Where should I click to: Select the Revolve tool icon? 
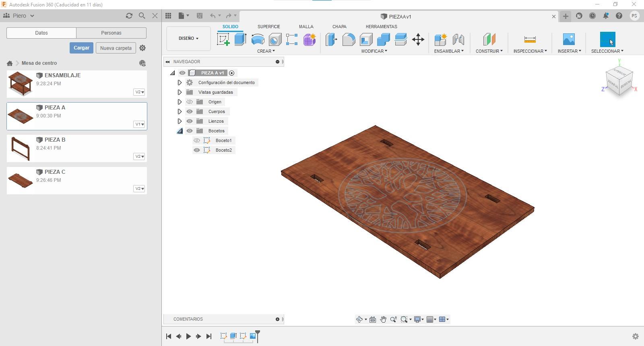click(x=258, y=39)
